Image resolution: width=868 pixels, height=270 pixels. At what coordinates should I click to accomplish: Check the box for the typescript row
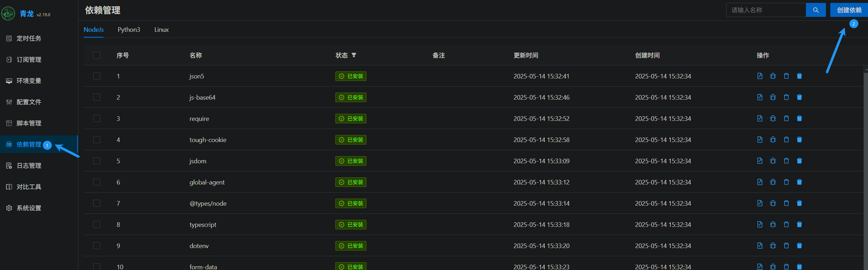[x=97, y=224]
